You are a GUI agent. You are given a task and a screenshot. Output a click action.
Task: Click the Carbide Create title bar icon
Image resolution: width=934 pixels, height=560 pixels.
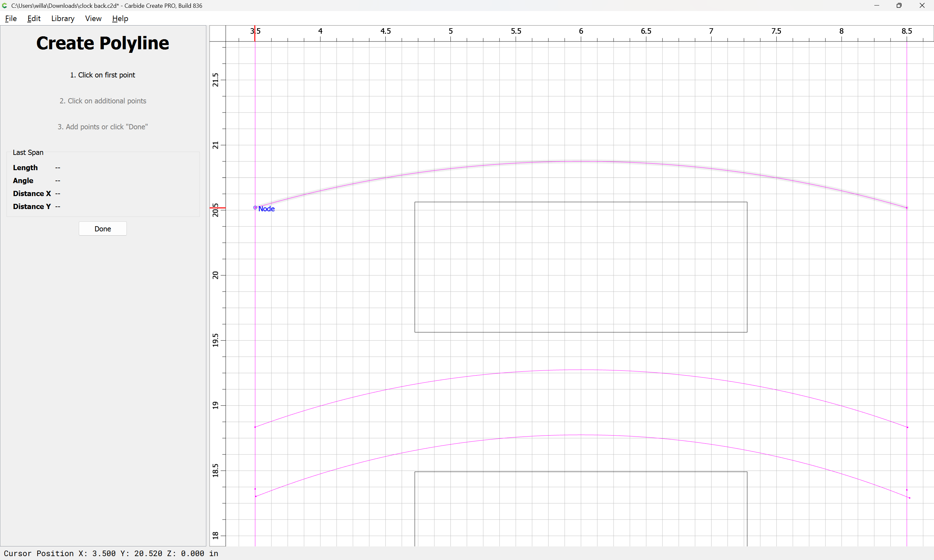click(5, 6)
